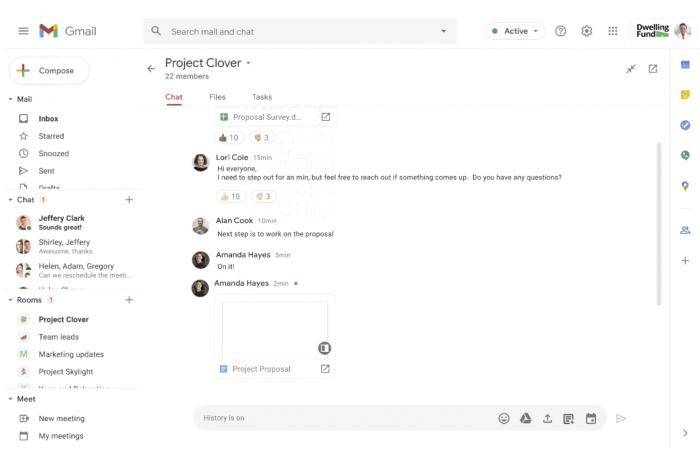Open the Project Skylight room
The width and height of the screenshot is (700, 476).
[x=66, y=372]
